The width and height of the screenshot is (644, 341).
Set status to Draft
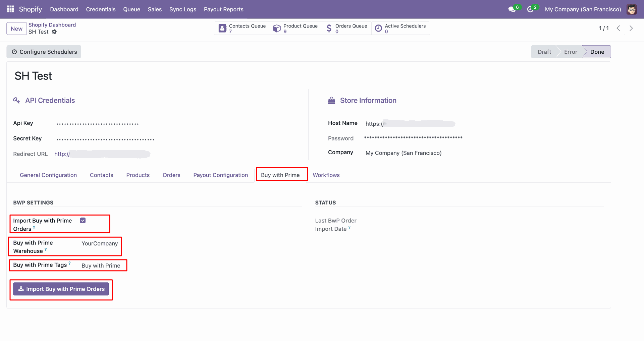544,52
